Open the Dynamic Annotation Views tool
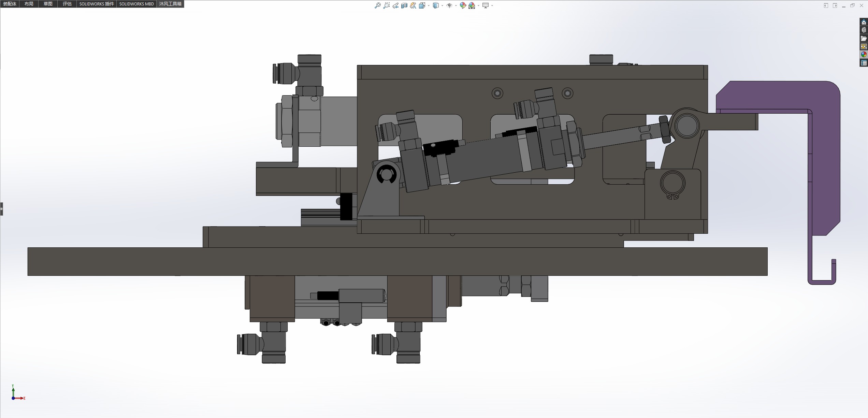868x418 pixels. (x=413, y=5)
